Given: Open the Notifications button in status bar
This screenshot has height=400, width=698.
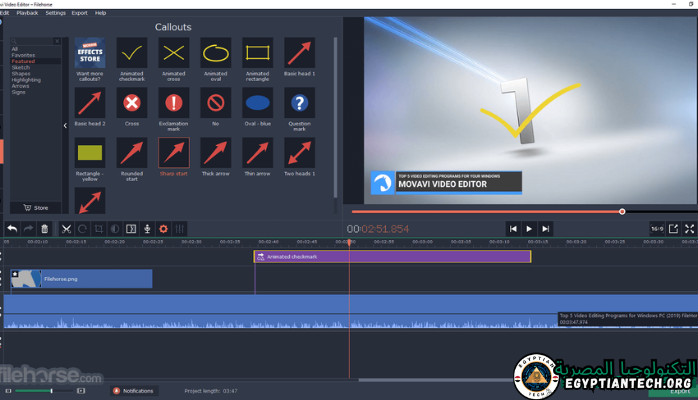Looking at the screenshot, I should pos(133,391).
